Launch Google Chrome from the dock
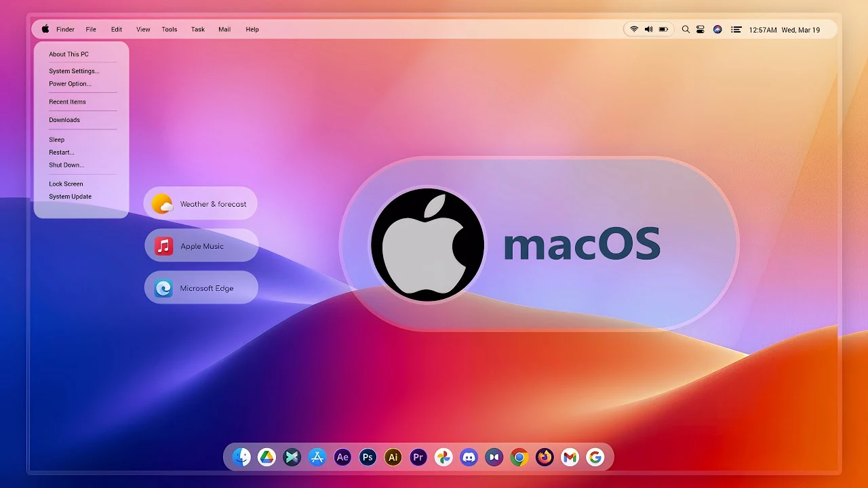Viewport: 868px width, 488px height. [519, 457]
